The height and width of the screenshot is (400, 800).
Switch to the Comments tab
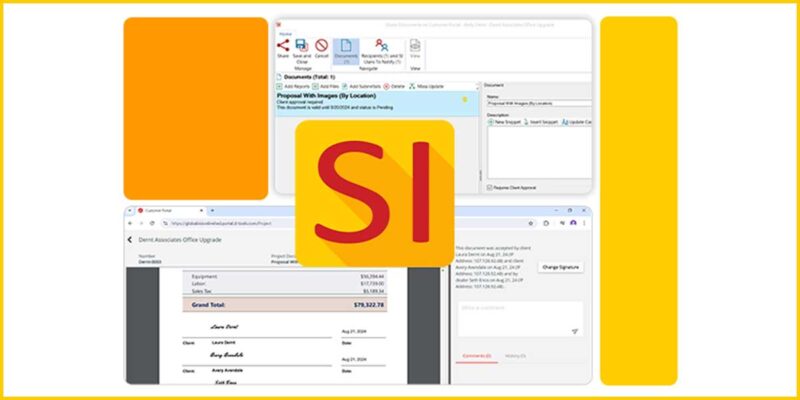tap(477, 356)
